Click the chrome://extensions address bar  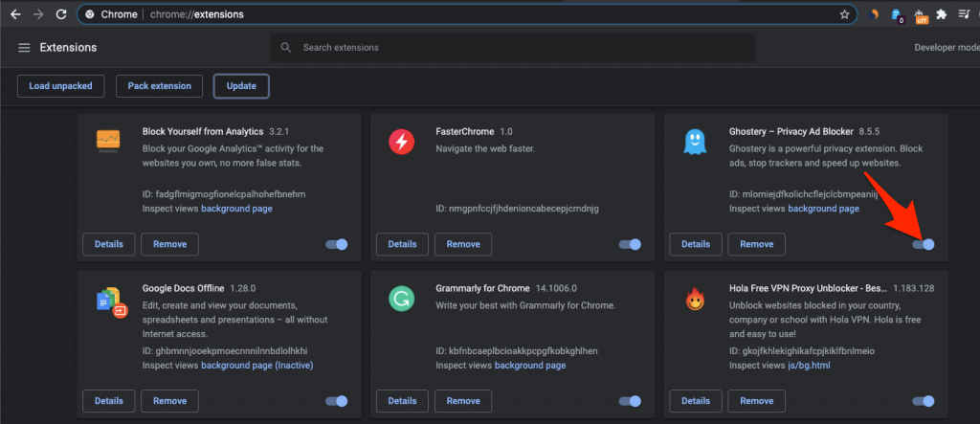click(467, 14)
